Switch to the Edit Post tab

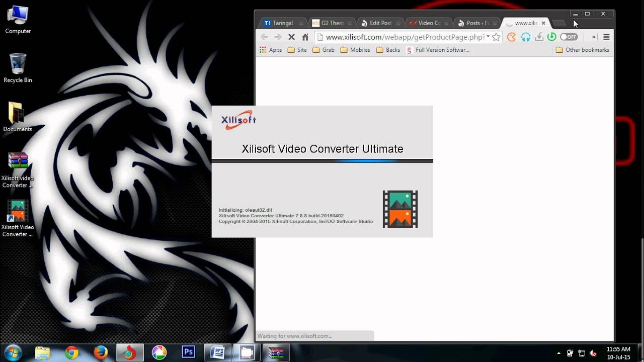[380, 23]
